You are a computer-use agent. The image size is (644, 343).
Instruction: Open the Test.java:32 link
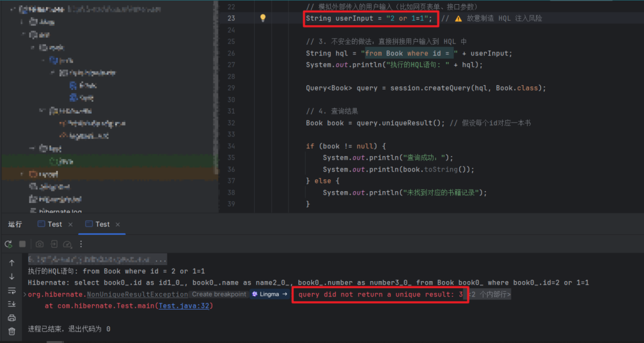click(184, 306)
